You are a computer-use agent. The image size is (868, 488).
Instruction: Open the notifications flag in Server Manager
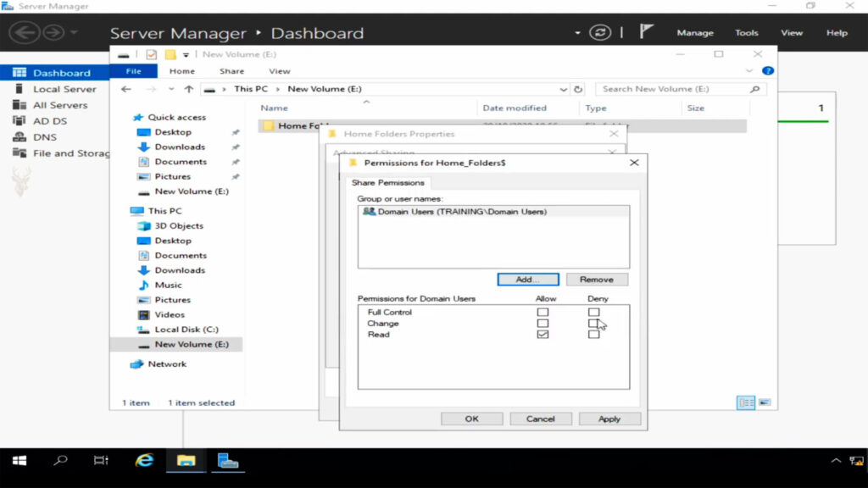[x=646, y=31]
